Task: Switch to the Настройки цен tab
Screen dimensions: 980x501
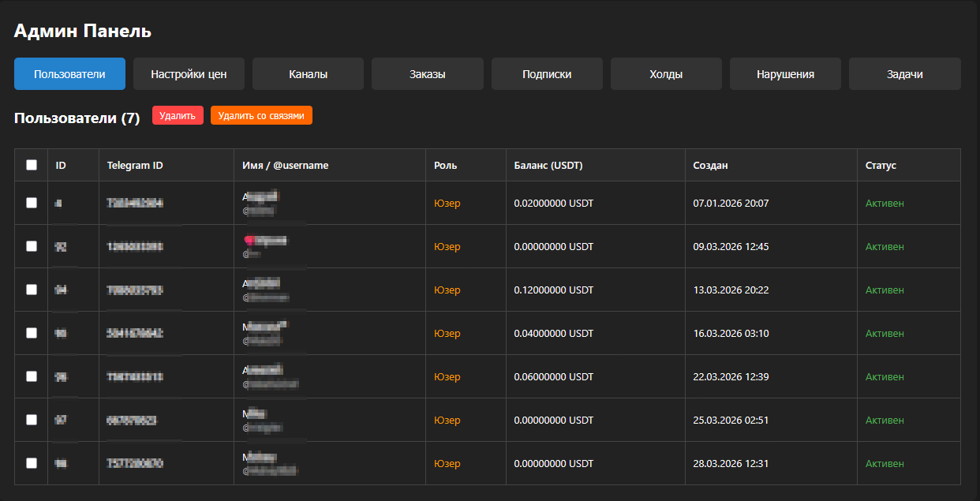Action: point(189,74)
